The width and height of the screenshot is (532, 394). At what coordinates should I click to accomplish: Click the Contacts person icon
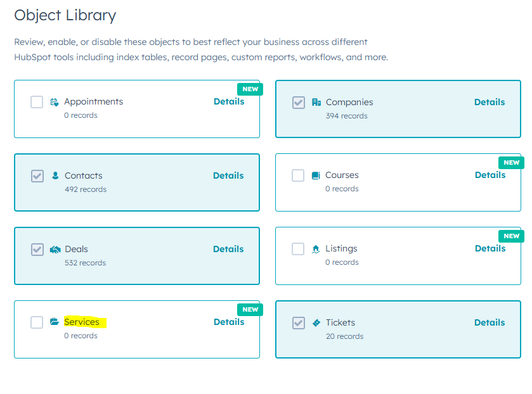coord(55,175)
